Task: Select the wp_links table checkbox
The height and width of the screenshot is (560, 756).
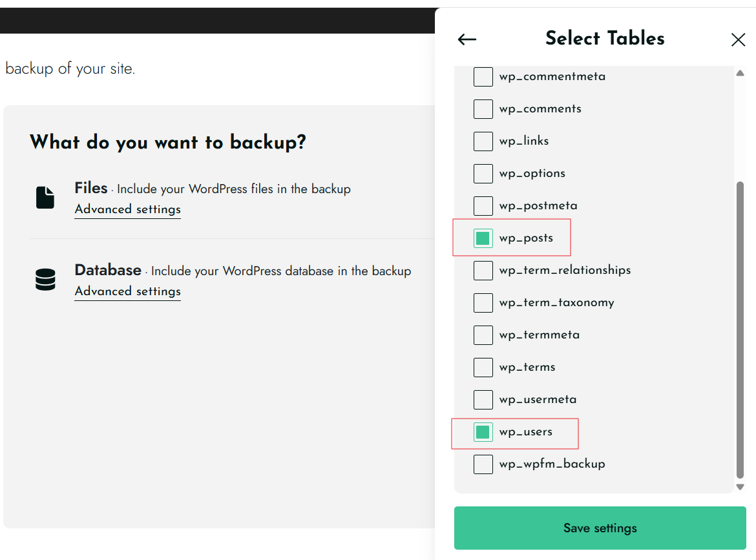Action: pyautogui.click(x=483, y=141)
